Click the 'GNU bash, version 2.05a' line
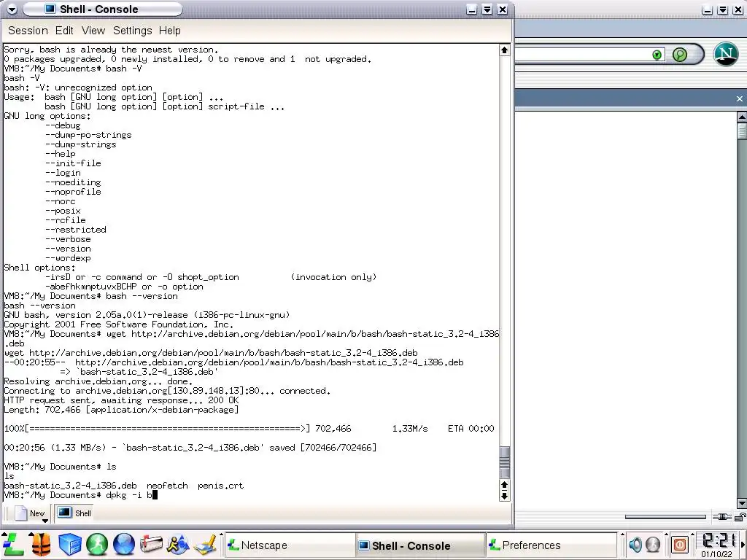 point(147,315)
